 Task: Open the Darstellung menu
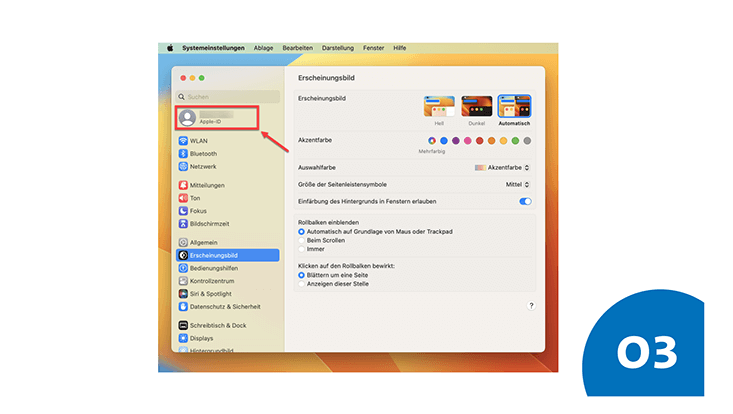point(338,48)
